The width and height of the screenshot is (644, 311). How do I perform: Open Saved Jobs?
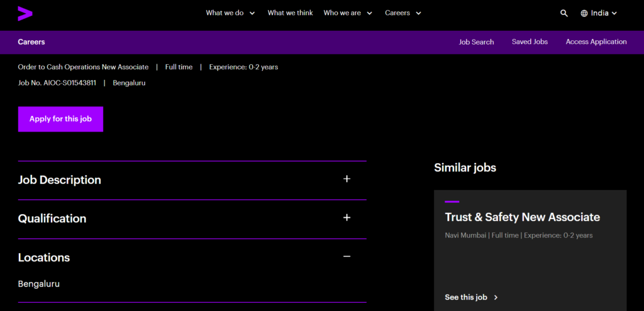point(530,42)
